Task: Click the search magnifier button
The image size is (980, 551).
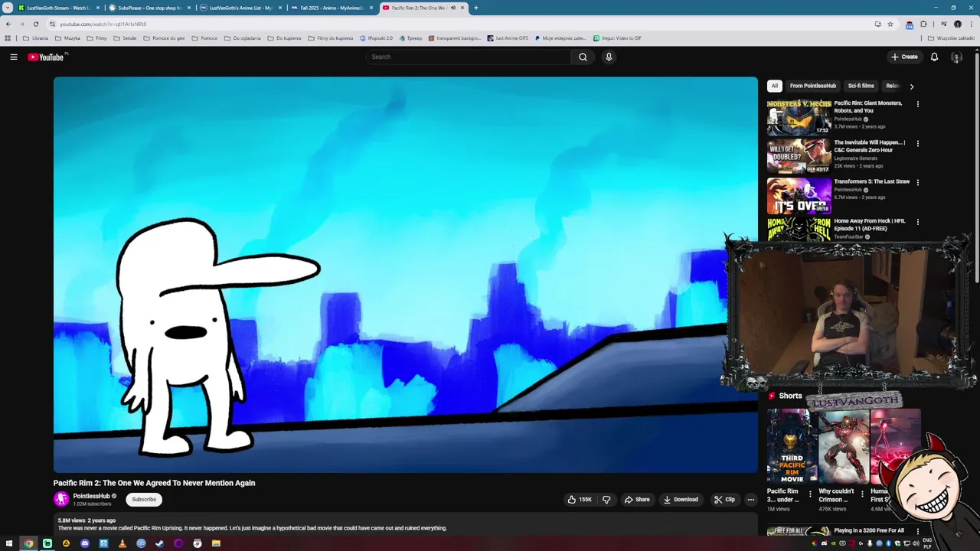Action: coord(583,57)
